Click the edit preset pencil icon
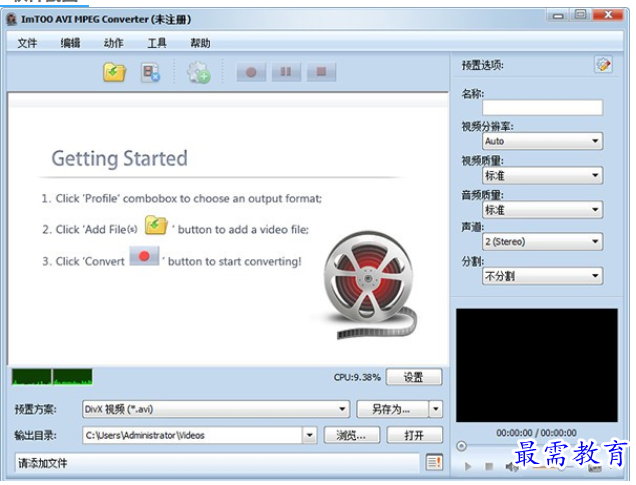This screenshot has height=485, width=636. pyautogui.click(x=603, y=65)
